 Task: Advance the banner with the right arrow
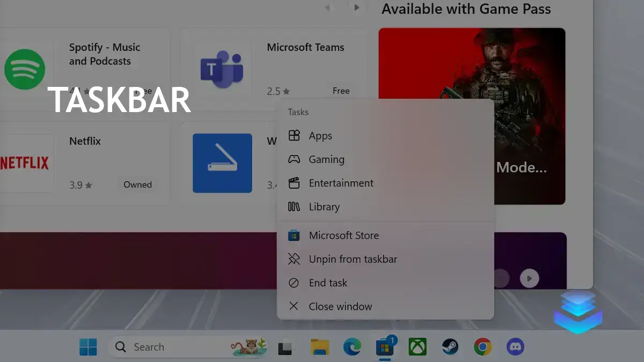357,8
